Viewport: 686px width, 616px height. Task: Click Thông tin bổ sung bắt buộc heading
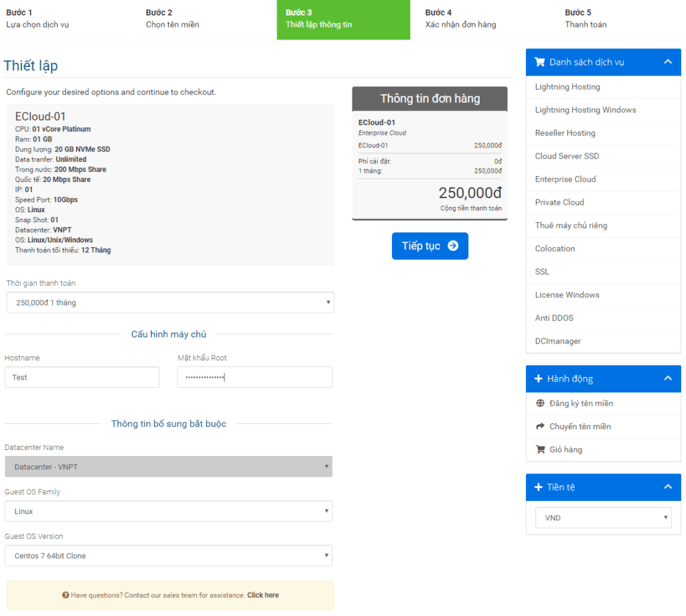pos(168,424)
